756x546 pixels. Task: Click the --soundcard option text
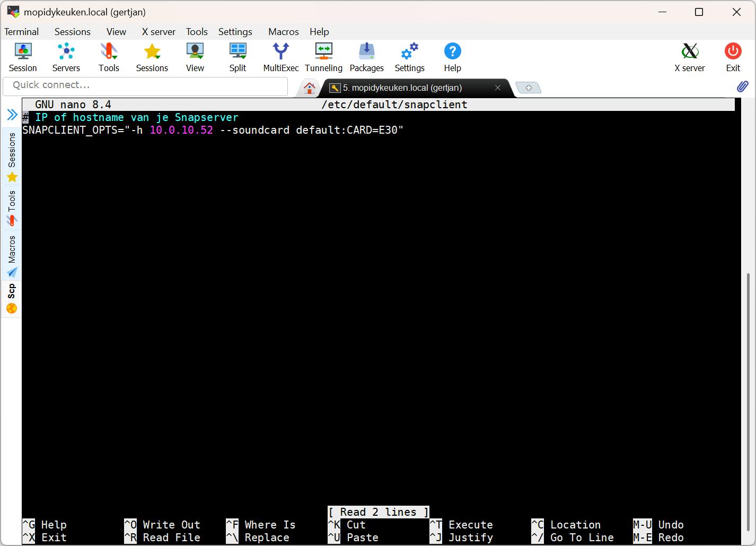(x=254, y=130)
